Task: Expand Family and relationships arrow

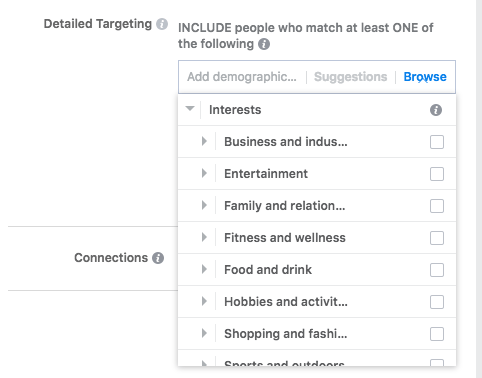Action: click(x=204, y=205)
